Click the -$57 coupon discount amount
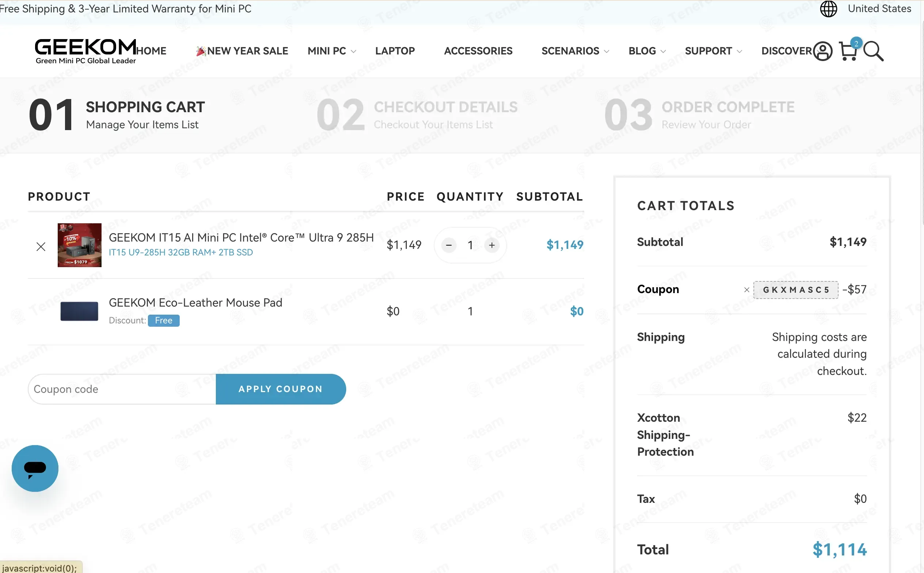The width and height of the screenshot is (924, 573). [854, 289]
